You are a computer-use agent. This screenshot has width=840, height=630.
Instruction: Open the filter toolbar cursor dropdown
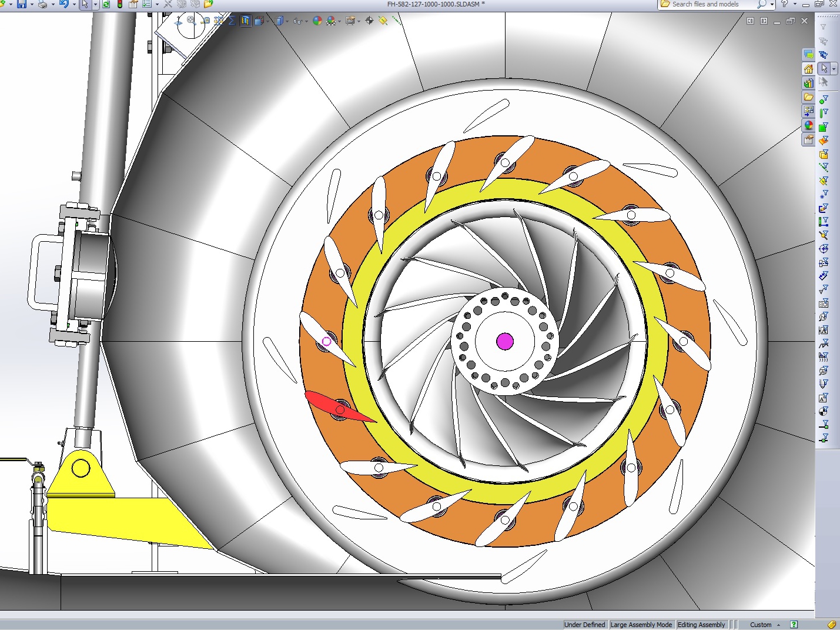click(834, 69)
